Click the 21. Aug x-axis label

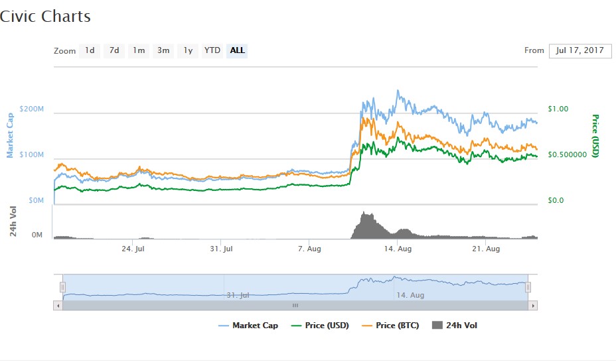486,249
